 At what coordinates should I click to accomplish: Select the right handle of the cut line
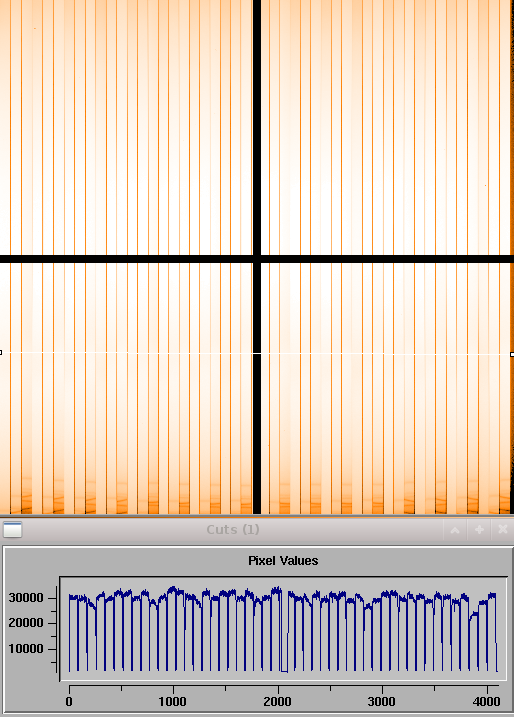tap(512, 354)
